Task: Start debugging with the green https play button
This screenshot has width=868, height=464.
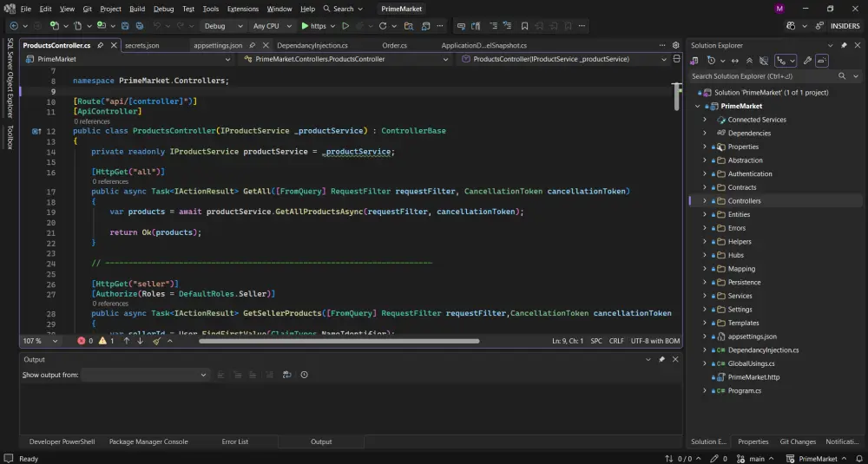Action: click(313, 26)
